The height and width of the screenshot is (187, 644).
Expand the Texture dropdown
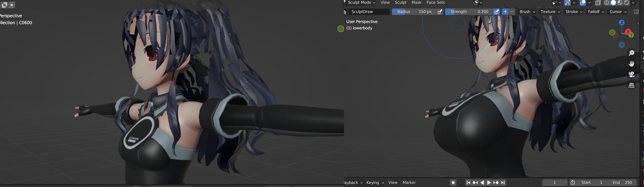pos(550,12)
